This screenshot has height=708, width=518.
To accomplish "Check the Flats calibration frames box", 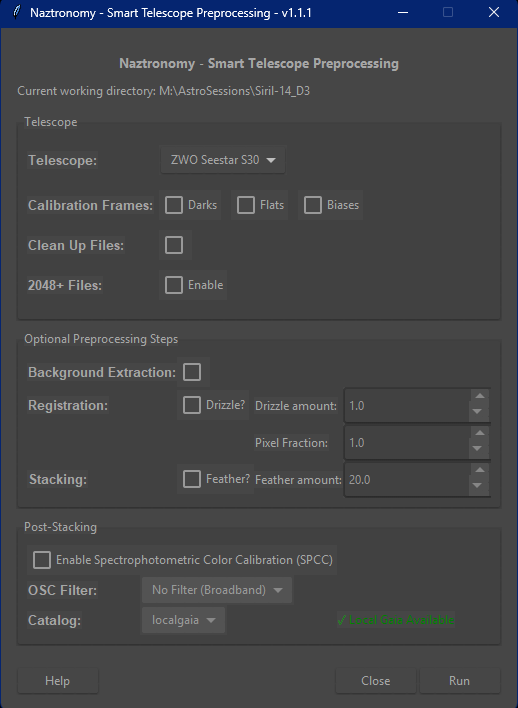I will (x=246, y=205).
